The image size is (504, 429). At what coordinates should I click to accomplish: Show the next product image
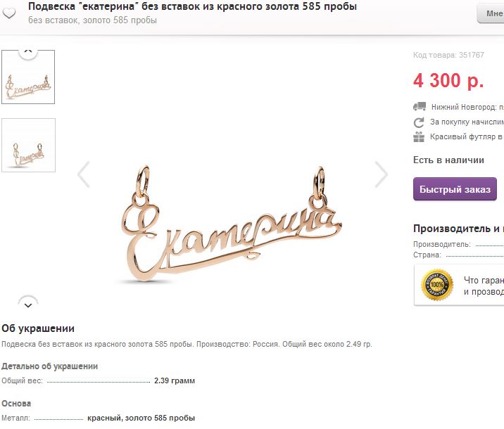[381, 174]
